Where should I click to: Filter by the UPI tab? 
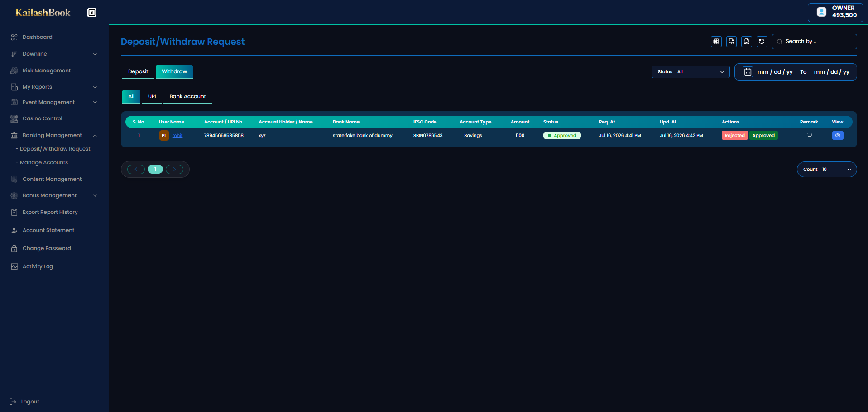tap(152, 96)
